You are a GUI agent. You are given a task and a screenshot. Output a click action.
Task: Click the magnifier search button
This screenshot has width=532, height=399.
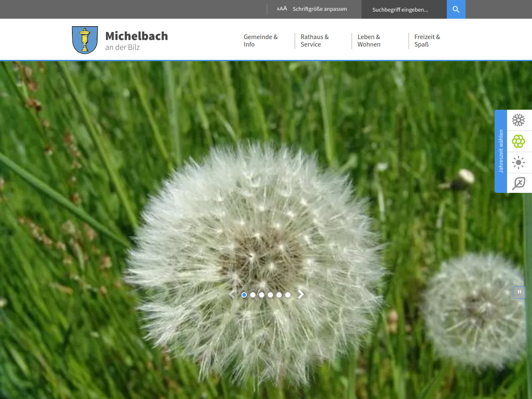tap(456, 9)
